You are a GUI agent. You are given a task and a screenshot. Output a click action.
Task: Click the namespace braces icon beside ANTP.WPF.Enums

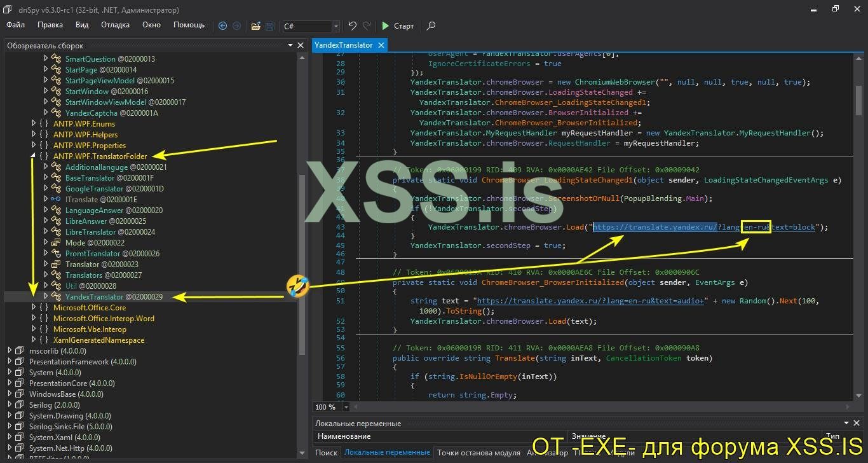(x=43, y=124)
